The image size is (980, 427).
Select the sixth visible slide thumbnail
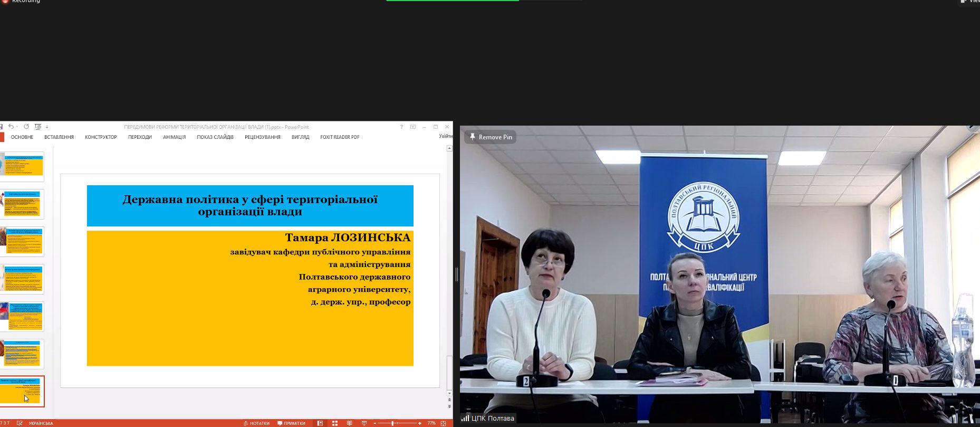point(22,354)
